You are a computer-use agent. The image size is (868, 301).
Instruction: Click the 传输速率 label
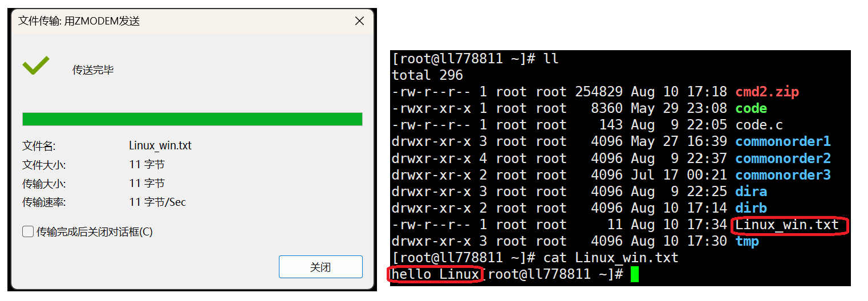coord(44,202)
